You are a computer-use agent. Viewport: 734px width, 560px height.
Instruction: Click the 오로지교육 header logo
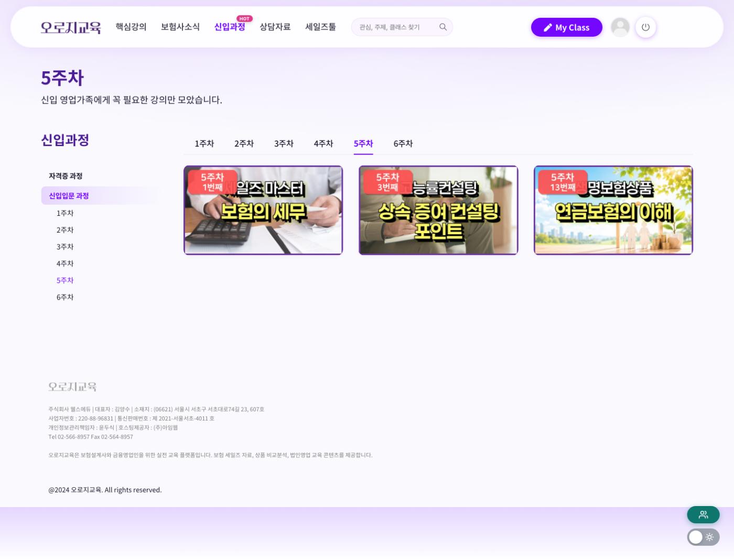tap(71, 27)
